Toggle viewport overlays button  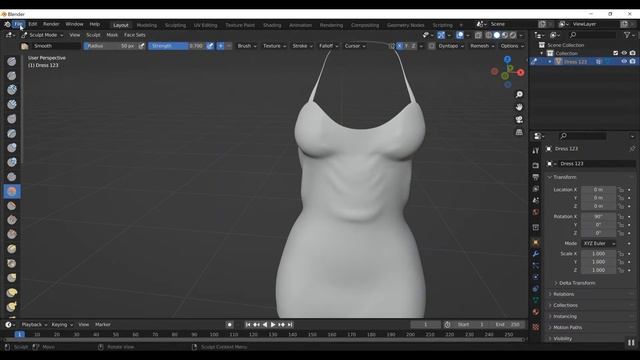[x=460, y=35]
